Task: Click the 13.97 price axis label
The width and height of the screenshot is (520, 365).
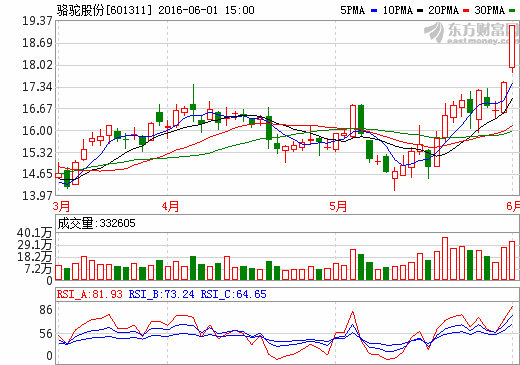Action: 38,196
